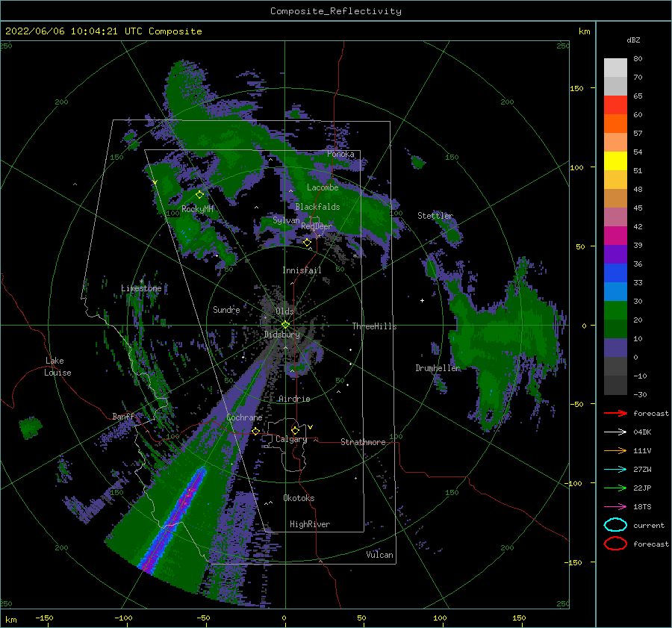672x628 pixels.
Task: Pick the red 60-65 dBZ color swatch
Action: (615, 105)
